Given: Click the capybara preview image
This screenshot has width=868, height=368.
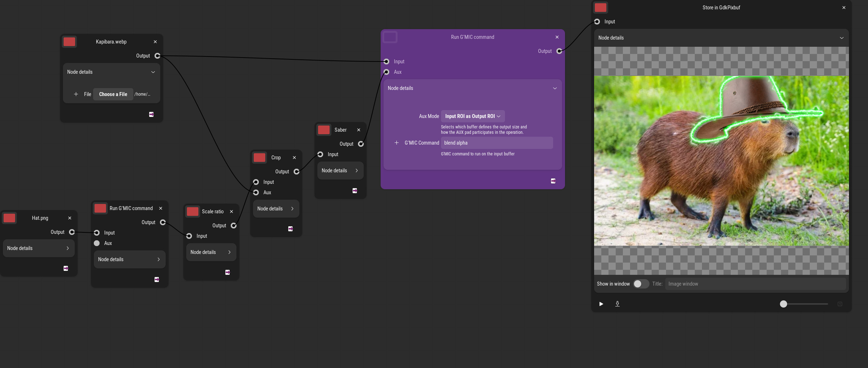Looking at the screenshot, I should pyautogui.click(x=721, y=161).
